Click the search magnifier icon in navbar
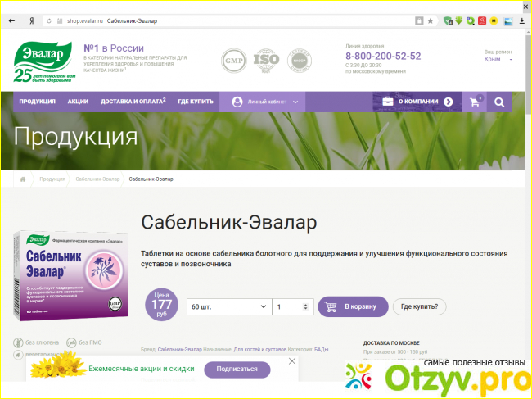532x399 pixels. pyautogui.click(x=499, y=102)
